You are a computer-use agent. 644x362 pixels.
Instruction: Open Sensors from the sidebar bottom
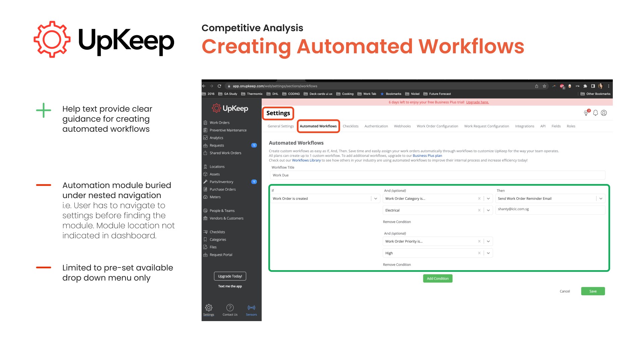point(251,310)
